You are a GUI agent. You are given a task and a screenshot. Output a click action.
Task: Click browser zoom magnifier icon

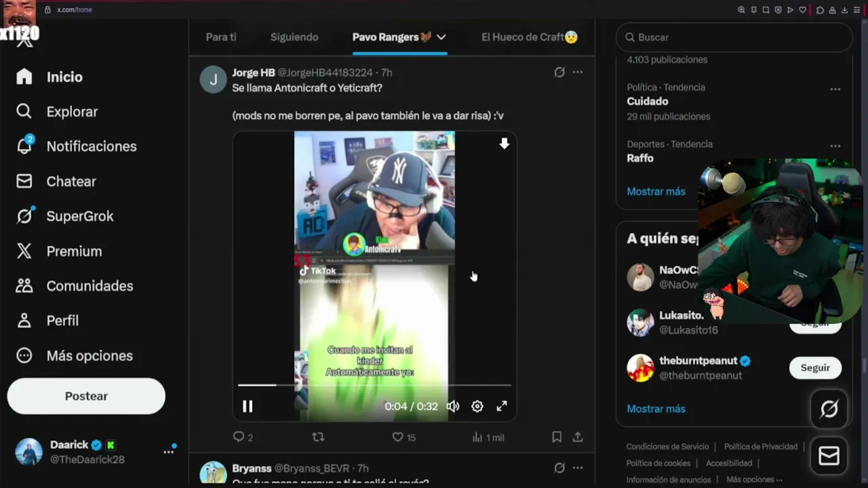pos(741,9)
